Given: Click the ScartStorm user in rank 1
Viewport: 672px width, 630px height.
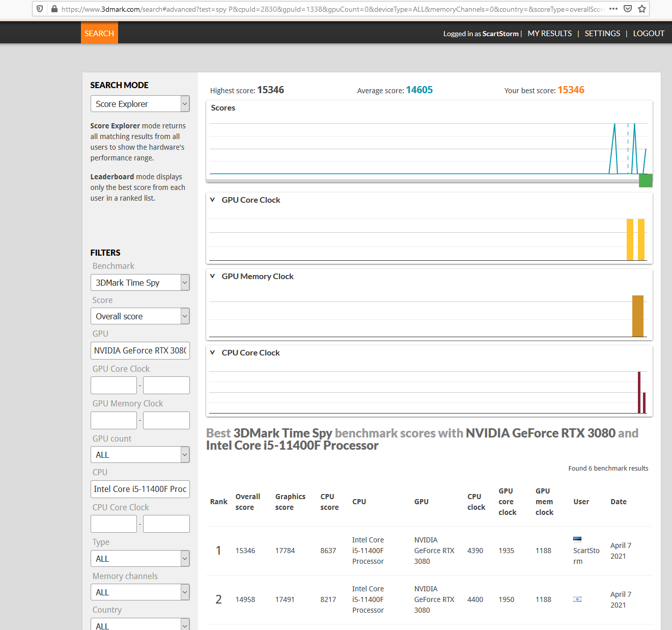Looking at the screenshot, I should [586, 556].
